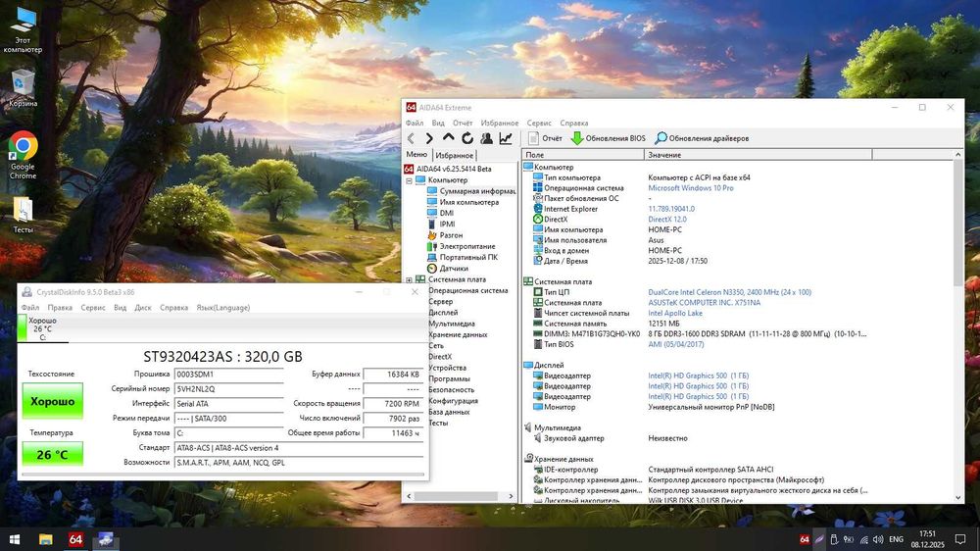
Task: Open Диск menu in CrystalDiskInfo
Action: click(x=143, y=308)
